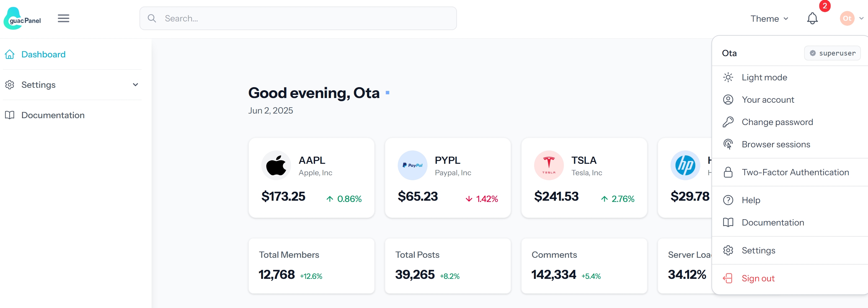Open Settings in the user dropdown menu
The width and height of the screenshot is (868, 308).
[x=790, y=250]
